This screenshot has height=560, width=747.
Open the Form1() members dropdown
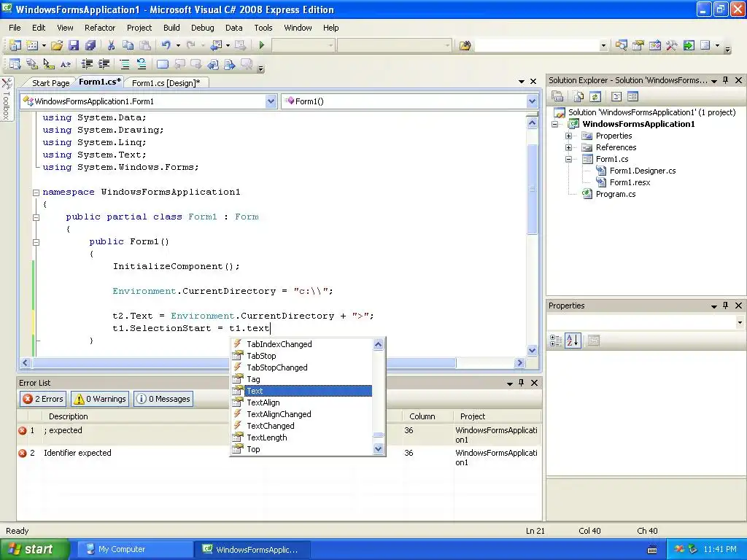pos(532,101)
